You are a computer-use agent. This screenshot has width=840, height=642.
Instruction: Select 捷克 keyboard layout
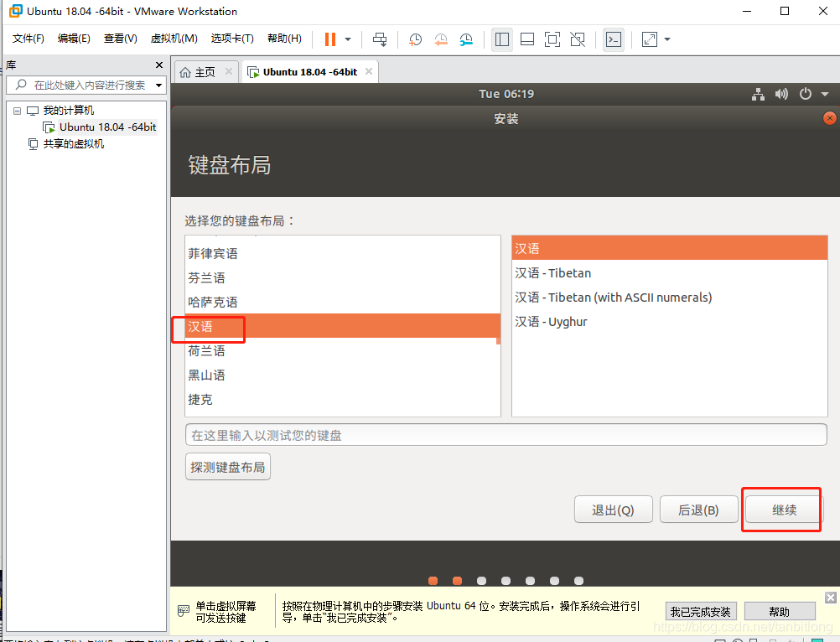tap(343, 400)
